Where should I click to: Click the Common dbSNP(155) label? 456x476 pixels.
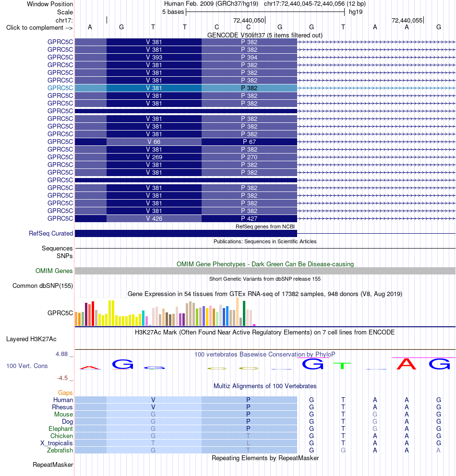click(43, 286)
